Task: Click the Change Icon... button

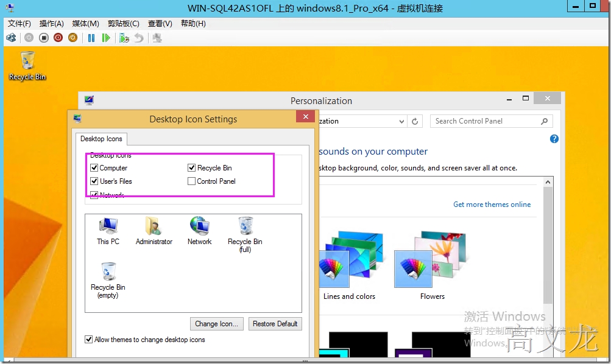Action: [x=217, y=324]
